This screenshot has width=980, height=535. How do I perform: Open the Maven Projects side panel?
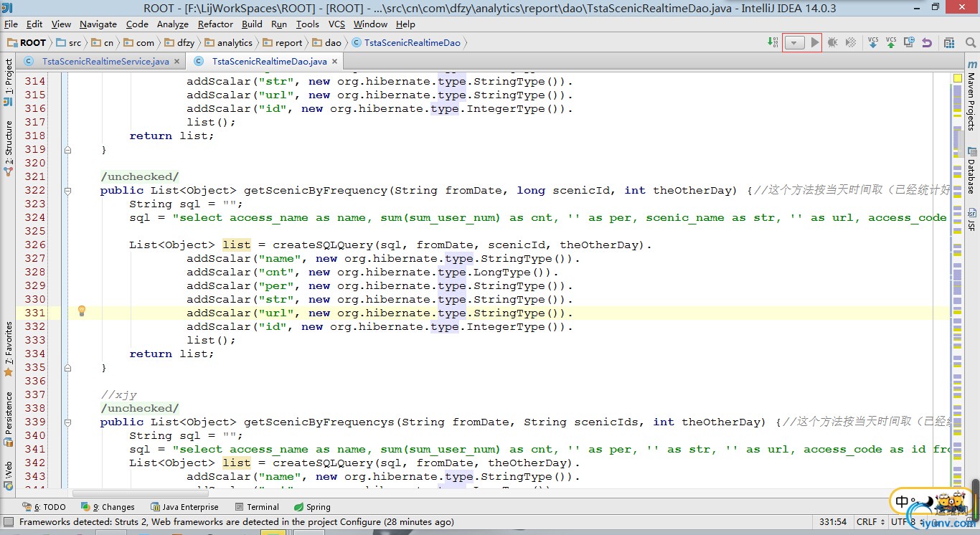pyautogui.click(x=971, y=96)
